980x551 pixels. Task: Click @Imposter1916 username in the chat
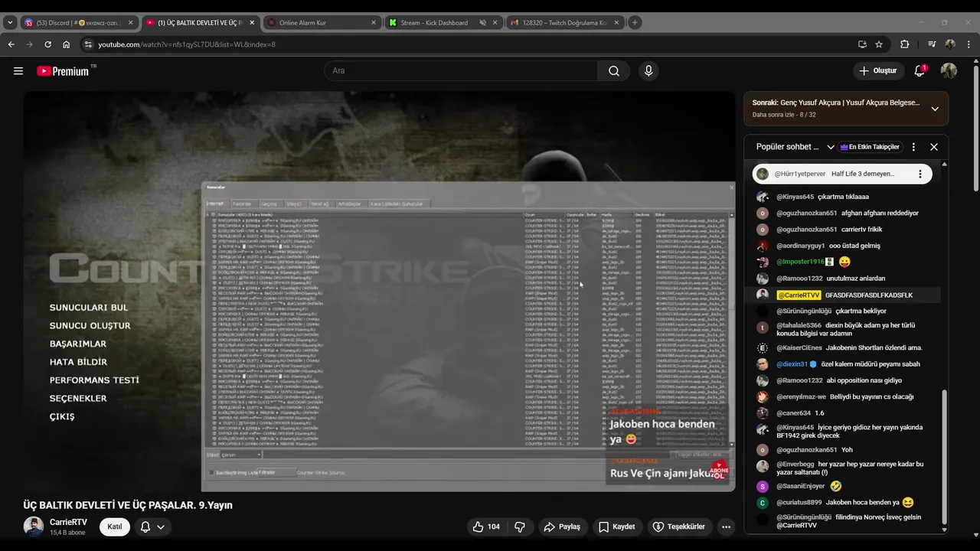point(800,262)
